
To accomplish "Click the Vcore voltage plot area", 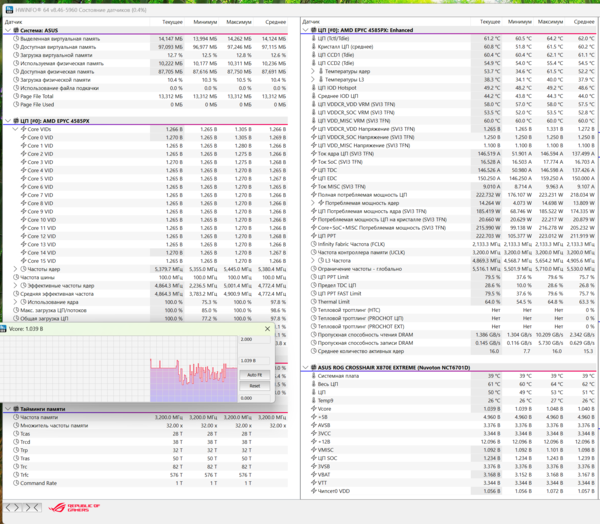I will [119, 369].
